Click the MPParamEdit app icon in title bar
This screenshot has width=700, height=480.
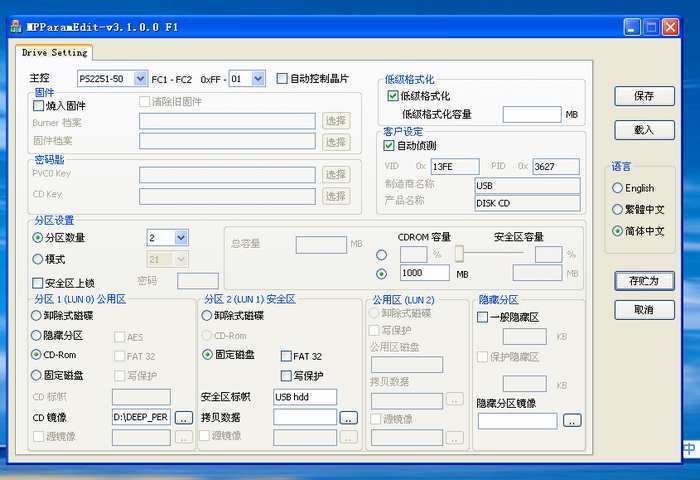(16, 26)
